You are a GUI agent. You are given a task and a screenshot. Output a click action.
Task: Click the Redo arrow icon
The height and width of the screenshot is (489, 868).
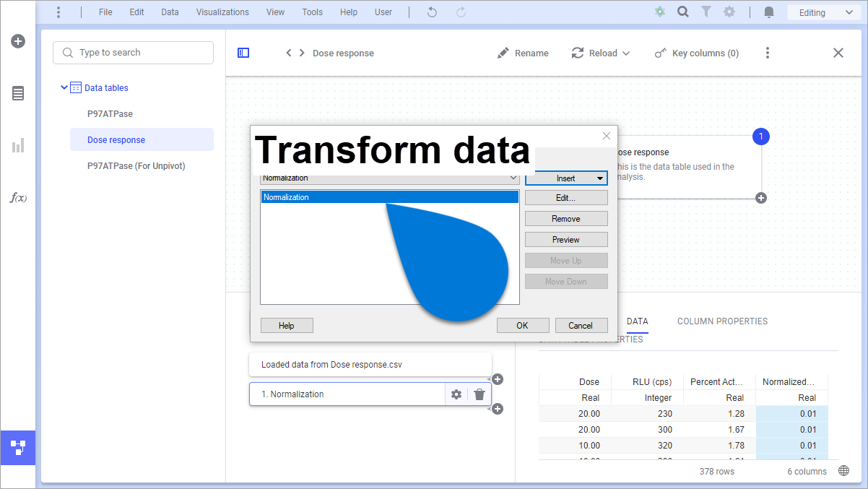tap(461, 12)
